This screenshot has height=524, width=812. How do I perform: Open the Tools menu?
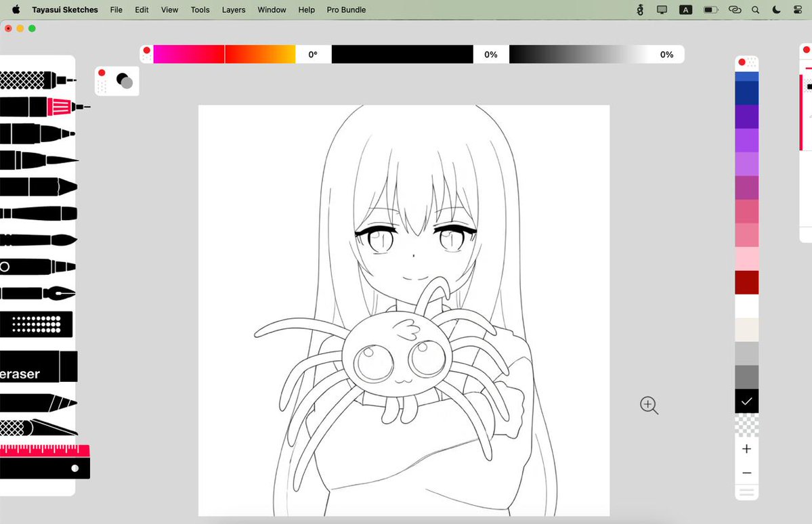pos(200,10)
